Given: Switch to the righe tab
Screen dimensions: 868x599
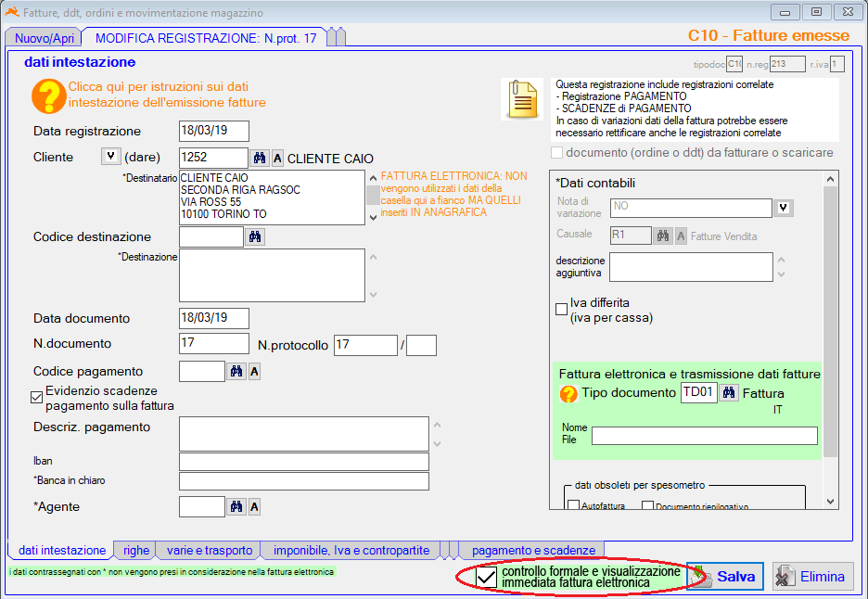Looking at the screenshot, I should (x=135, y=550).
